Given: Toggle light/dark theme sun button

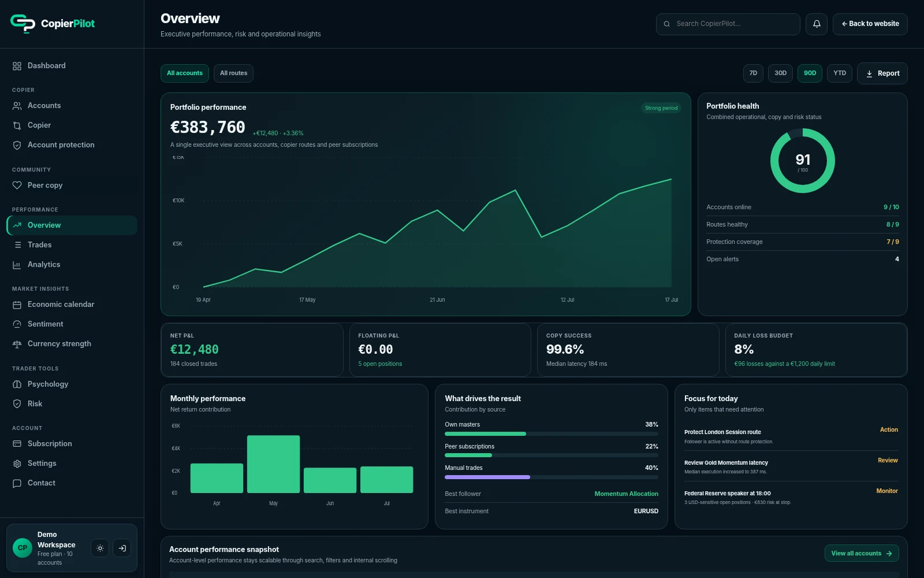Looking at the screenshot, I should 100,548.
